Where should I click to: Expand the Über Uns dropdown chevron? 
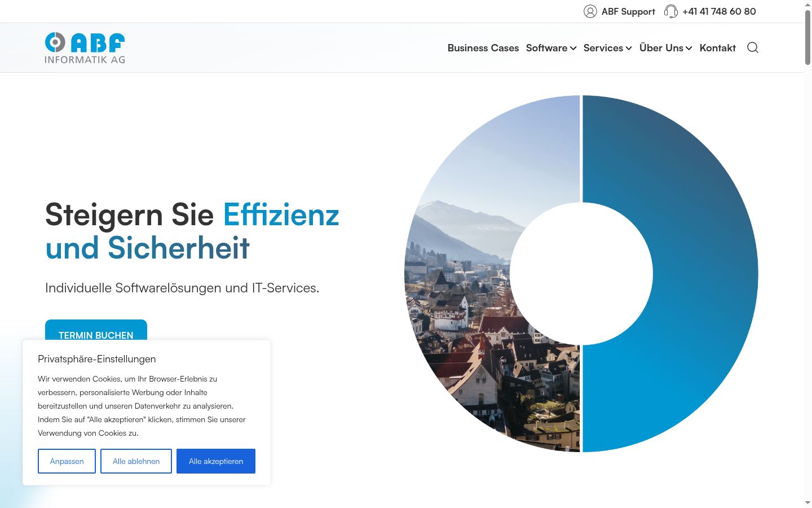pos(689,49)
